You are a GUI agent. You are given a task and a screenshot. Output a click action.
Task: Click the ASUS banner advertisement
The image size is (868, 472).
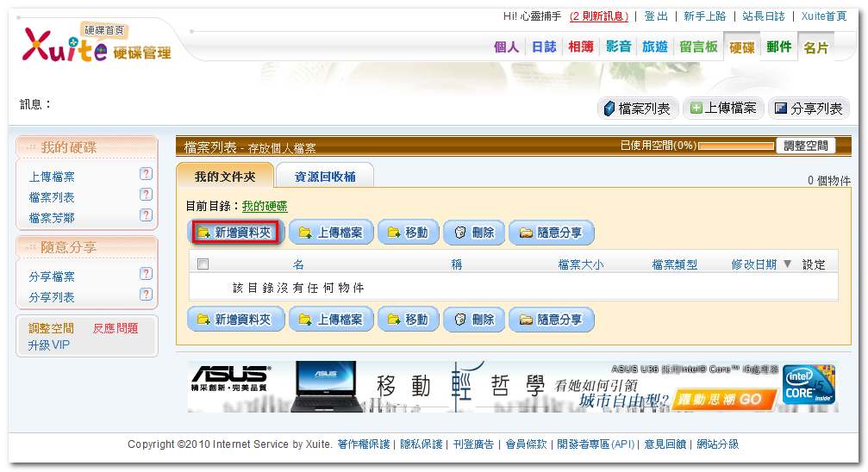click(513, 387)
